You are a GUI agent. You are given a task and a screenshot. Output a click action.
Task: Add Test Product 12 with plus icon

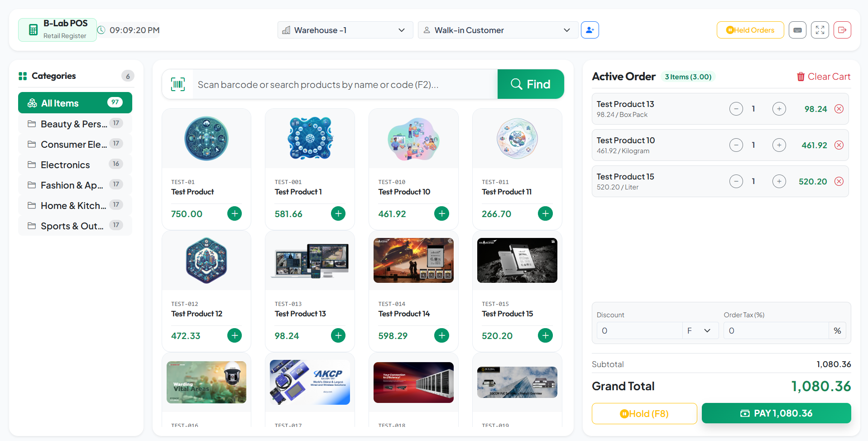[235, 335]
